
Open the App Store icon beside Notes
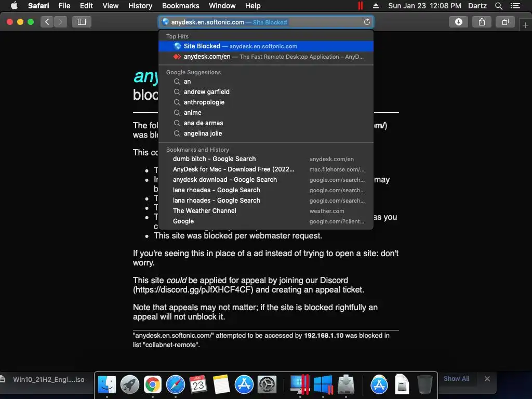244,385
